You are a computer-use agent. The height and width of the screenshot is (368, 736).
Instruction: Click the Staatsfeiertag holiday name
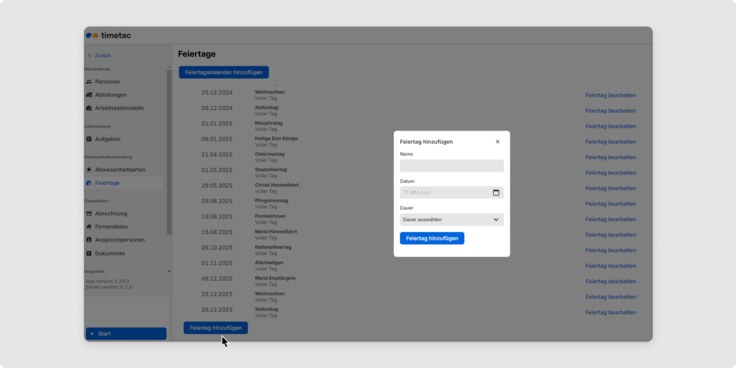(271, 169)
